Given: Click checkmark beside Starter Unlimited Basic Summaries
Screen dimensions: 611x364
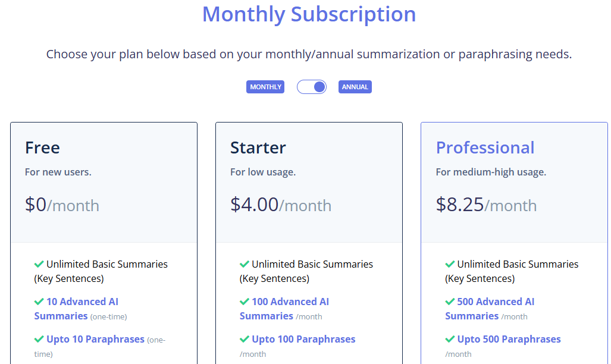Looking at the screenshot, I should (x=245, y=264).
